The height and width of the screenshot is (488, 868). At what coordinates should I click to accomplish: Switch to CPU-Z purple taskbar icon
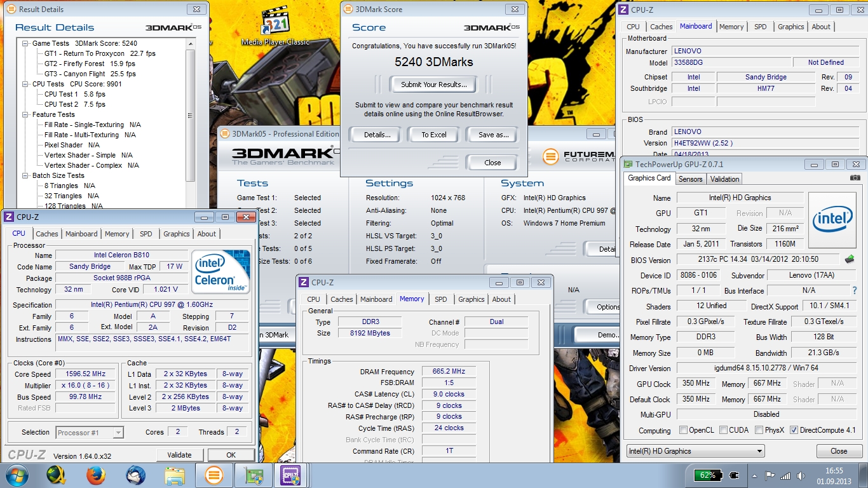292,475
